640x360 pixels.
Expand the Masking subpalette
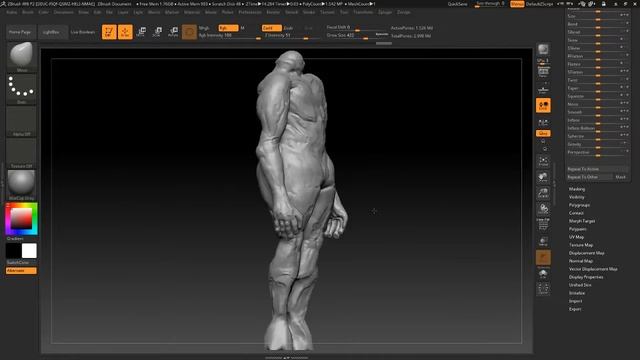pos(577,189)
